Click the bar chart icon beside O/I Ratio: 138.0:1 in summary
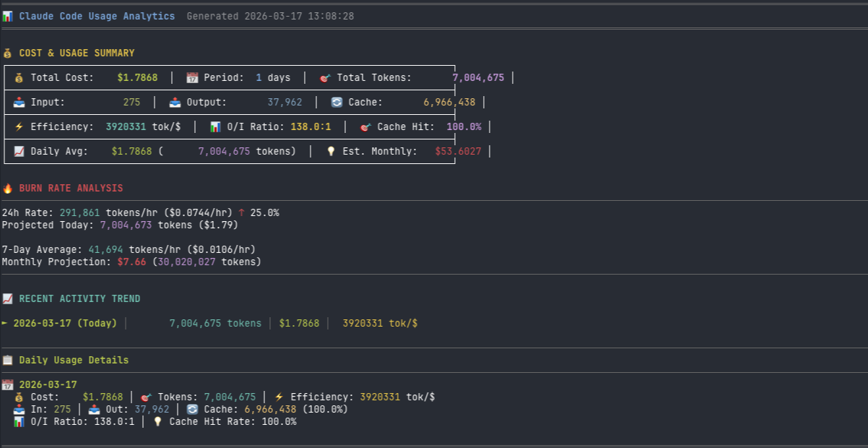868x448 pixels. [x=215, y=127]
